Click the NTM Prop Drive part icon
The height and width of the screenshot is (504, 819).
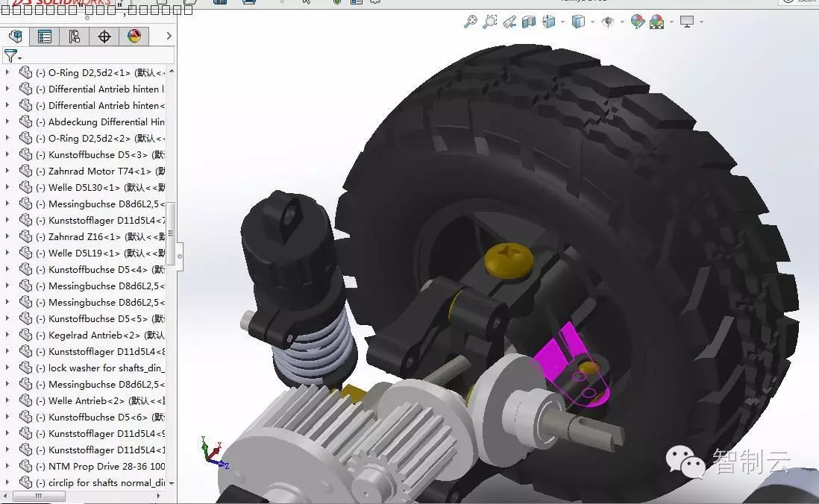[x=25, y=466]
